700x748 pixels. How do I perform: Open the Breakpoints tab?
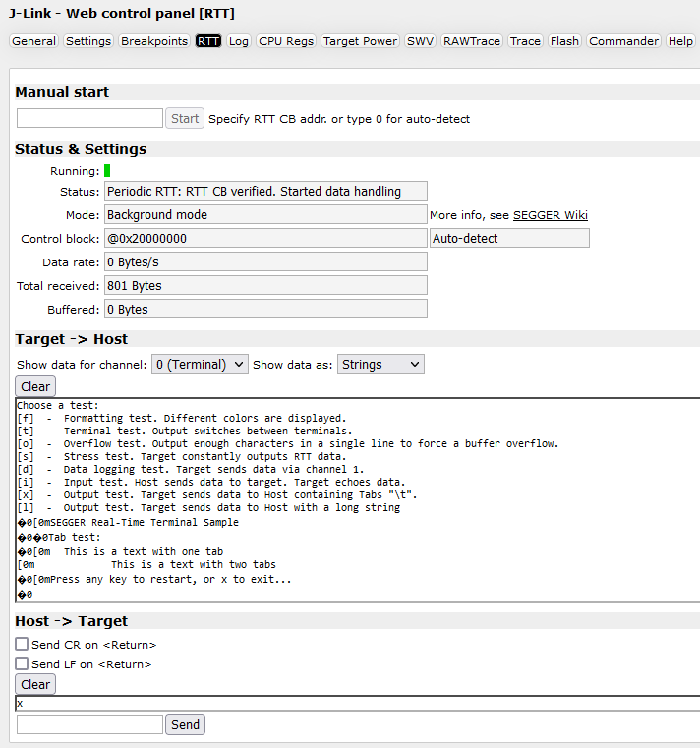coord(153,41)
